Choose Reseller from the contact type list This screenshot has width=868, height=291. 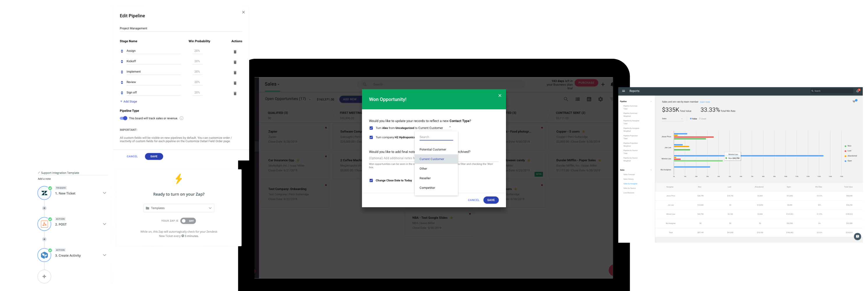click(x=425, y=178)
